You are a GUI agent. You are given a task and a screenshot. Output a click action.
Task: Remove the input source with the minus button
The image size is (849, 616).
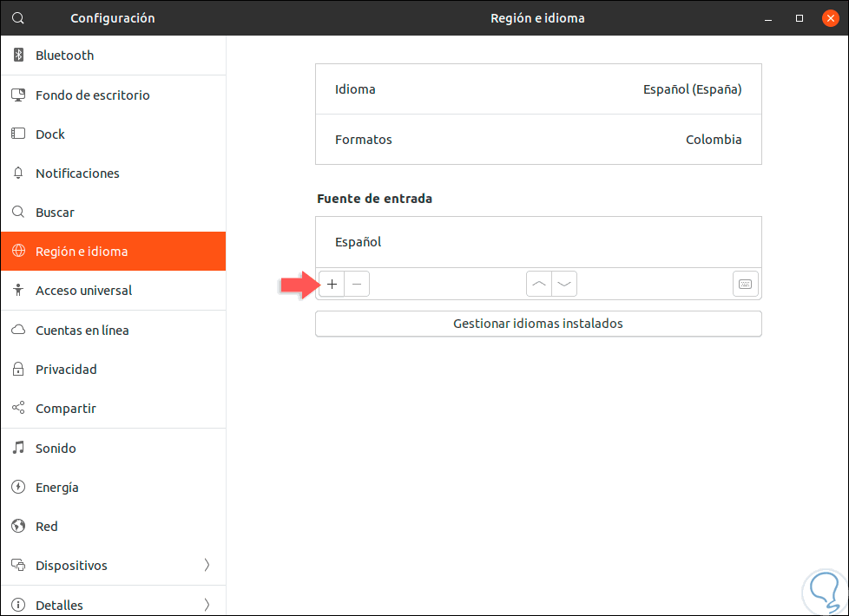[x=357, y=284]
